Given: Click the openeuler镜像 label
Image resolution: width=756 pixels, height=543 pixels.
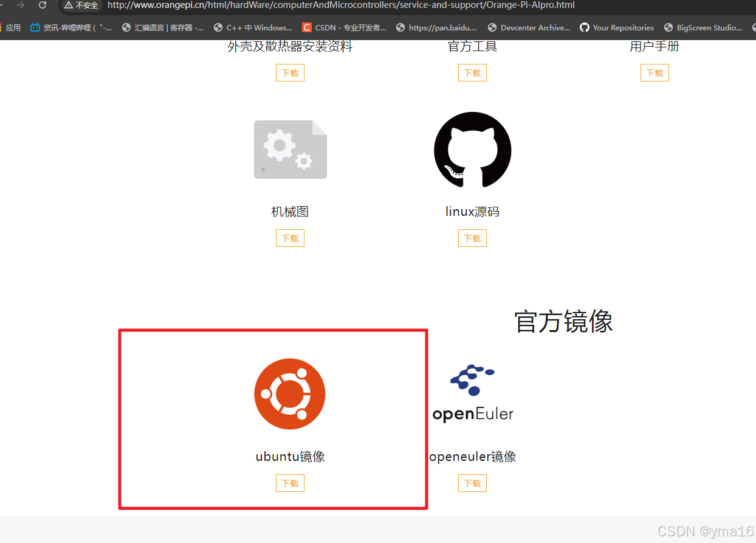Looking at the screenshot, I should [472, 457].
